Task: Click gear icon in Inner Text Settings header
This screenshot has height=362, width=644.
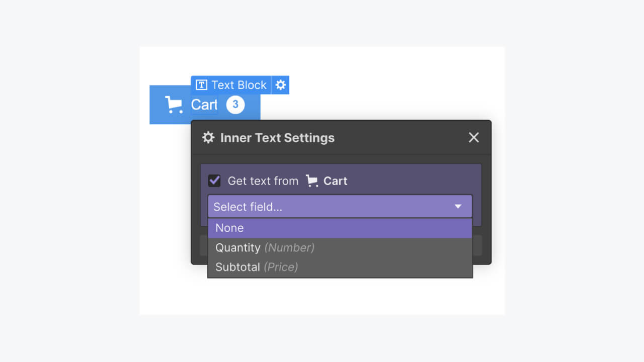Action: [208, 138]
